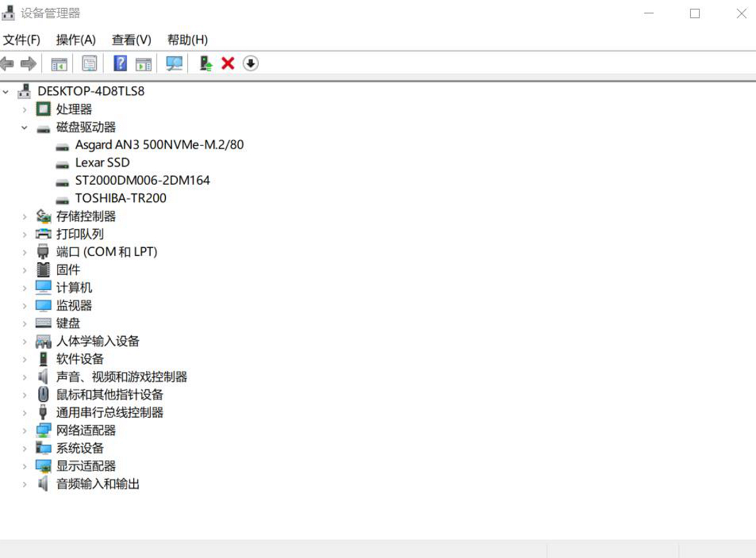Toggle the action pane toolbar icon

(144, 64)
